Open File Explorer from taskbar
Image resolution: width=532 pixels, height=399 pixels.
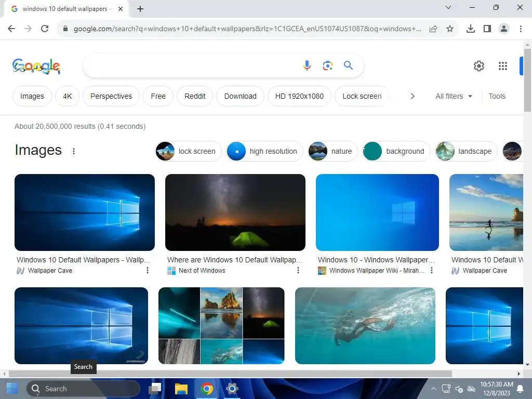click(181, 389)
